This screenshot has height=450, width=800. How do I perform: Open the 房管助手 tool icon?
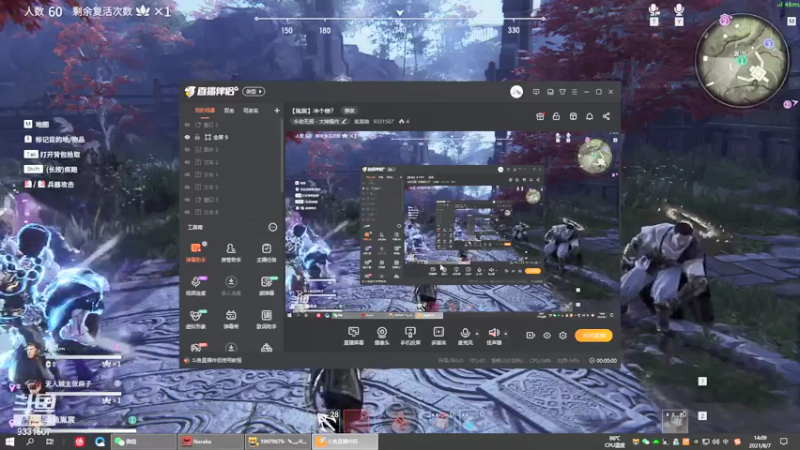231,252
